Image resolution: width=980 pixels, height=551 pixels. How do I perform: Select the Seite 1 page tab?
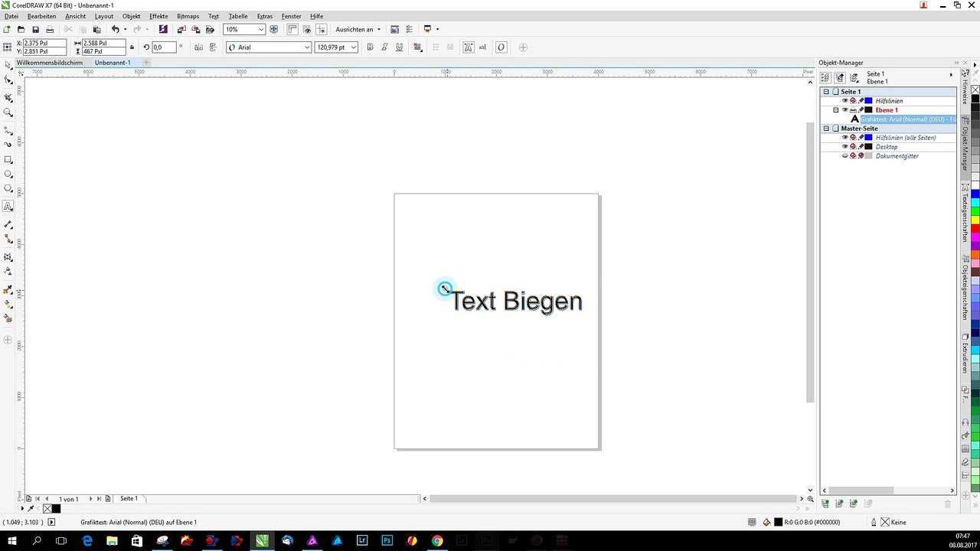coord(129,498)
